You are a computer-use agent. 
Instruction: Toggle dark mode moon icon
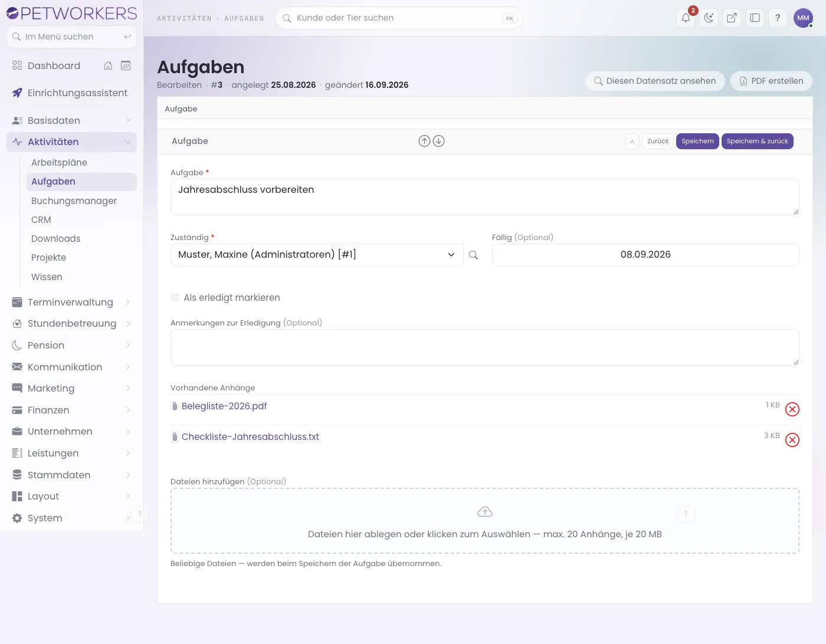709,18
